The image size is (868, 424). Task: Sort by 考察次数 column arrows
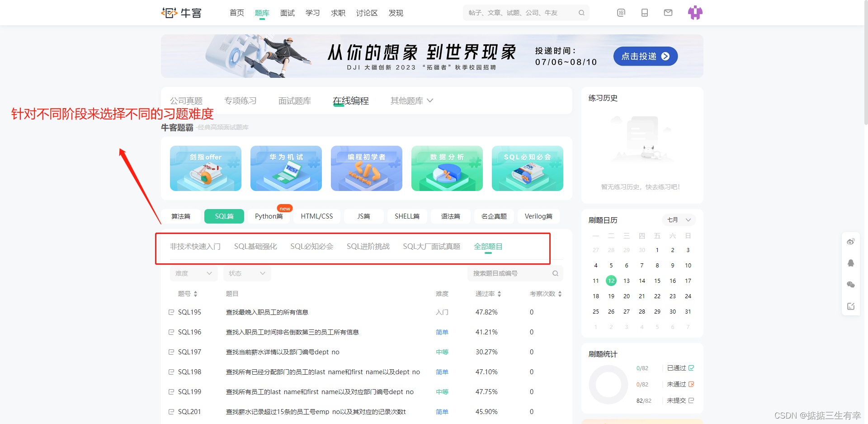coord(560,294)
